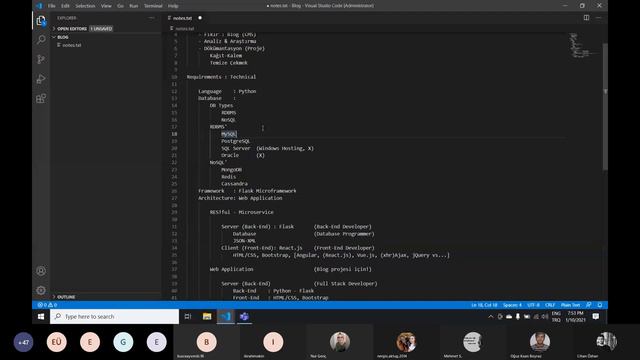Click the volume speaker tray icon
This screenshot has width=640, height=360.
tap(545, 316)
